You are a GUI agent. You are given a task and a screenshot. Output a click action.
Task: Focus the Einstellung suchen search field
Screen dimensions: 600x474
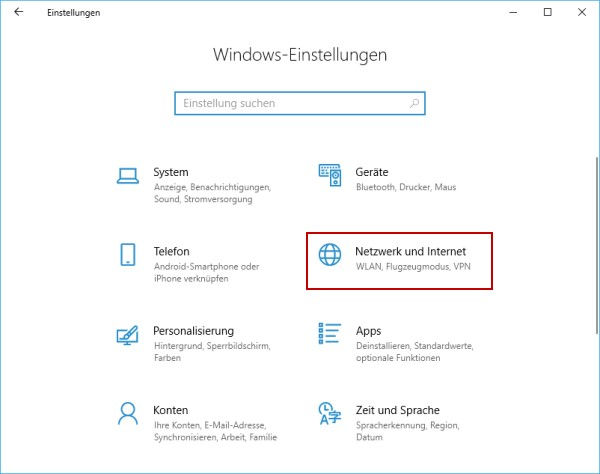click(300, 103)
